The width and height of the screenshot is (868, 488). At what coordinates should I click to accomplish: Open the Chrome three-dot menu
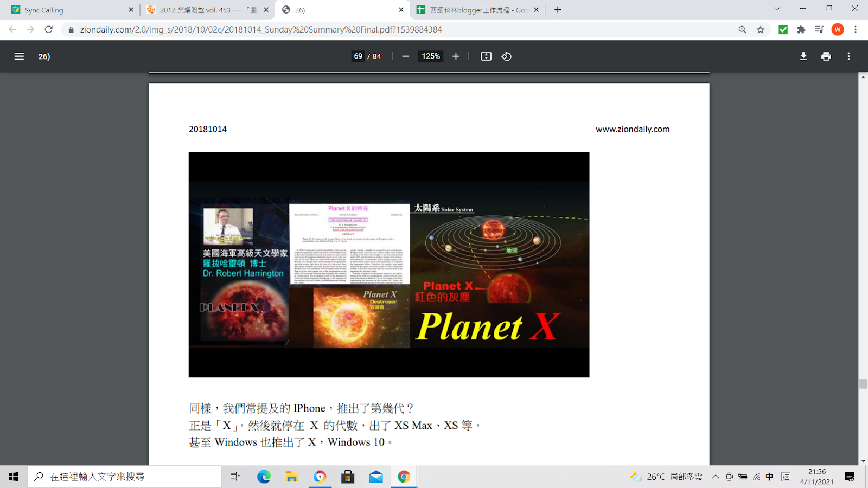856,30
